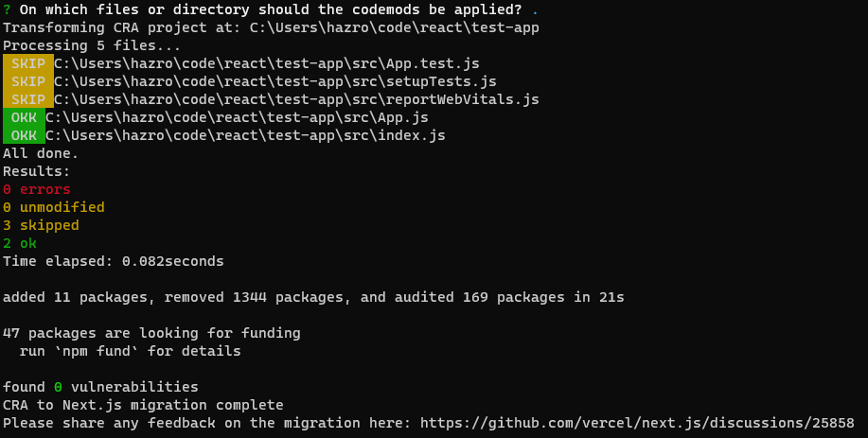Click the '0 unmodified' result line
Screen dimensions: 868x438
point(54,207)
